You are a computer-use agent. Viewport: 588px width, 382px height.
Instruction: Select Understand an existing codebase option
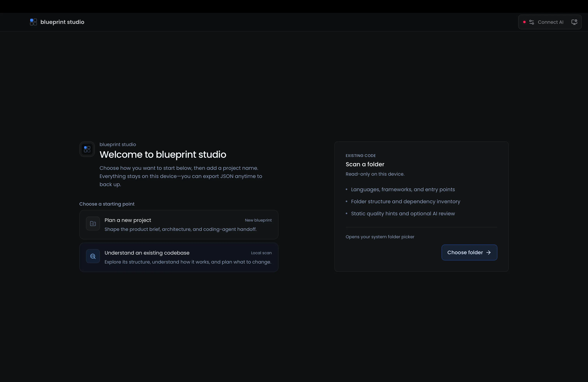[x=179, y=257]
